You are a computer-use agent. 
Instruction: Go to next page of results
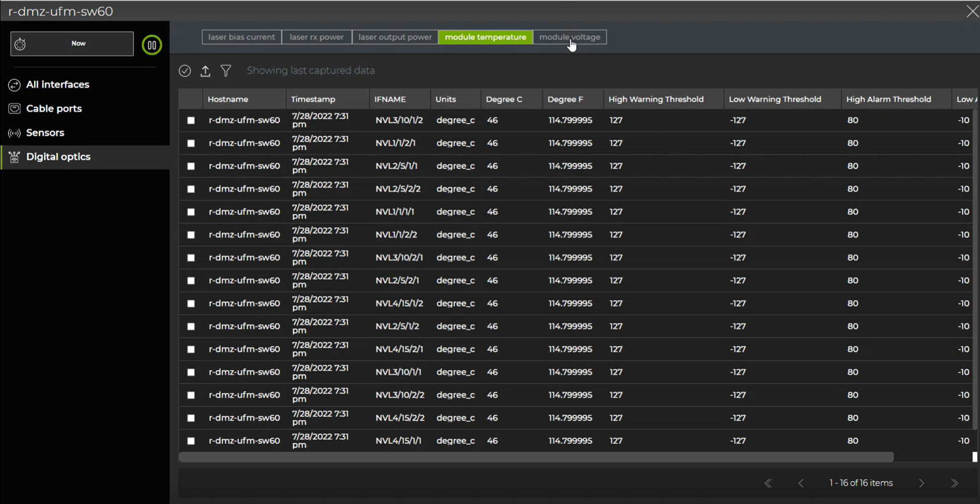pos(922,483)
